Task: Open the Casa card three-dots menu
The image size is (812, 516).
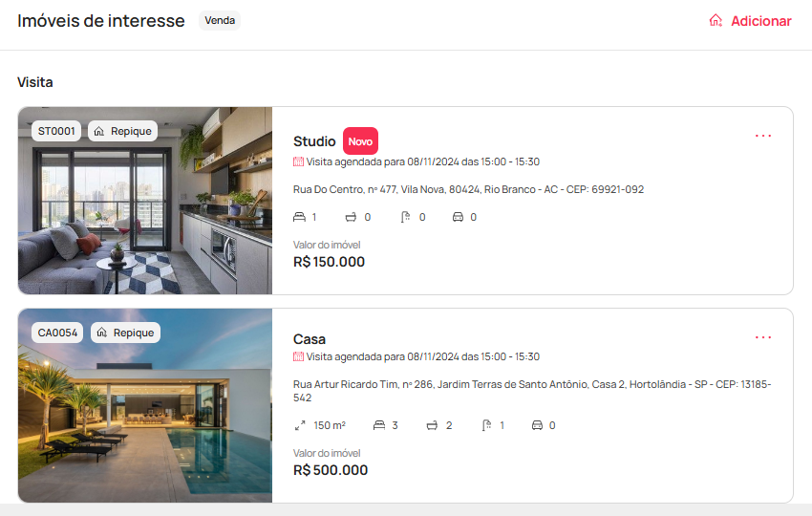Action: (x=763, y=337)
